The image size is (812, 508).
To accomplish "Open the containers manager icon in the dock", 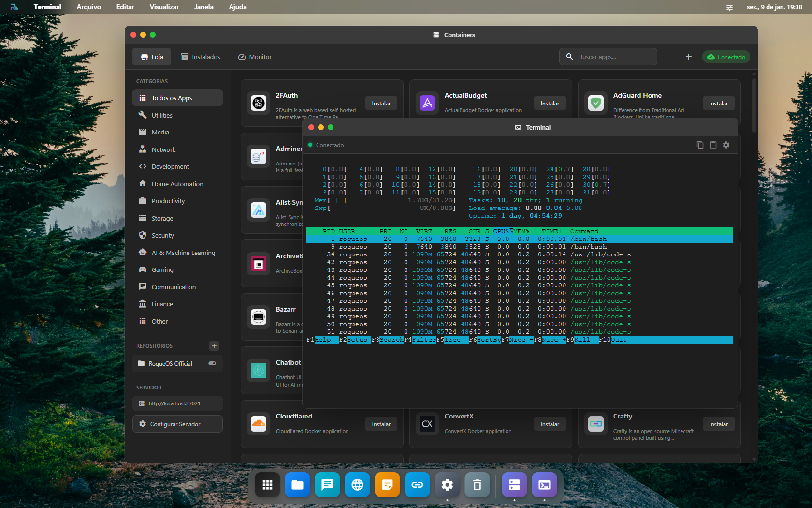I will [x=514, y=484].
